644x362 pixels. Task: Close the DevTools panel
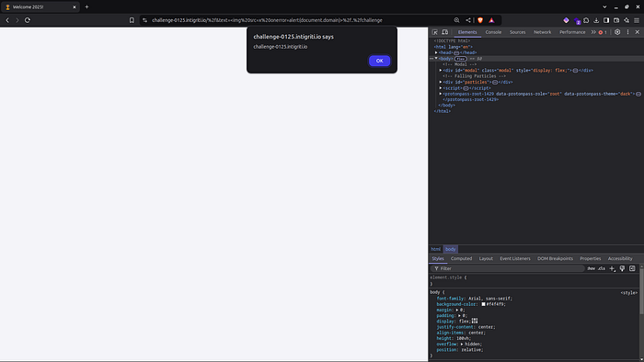(638, 32)
